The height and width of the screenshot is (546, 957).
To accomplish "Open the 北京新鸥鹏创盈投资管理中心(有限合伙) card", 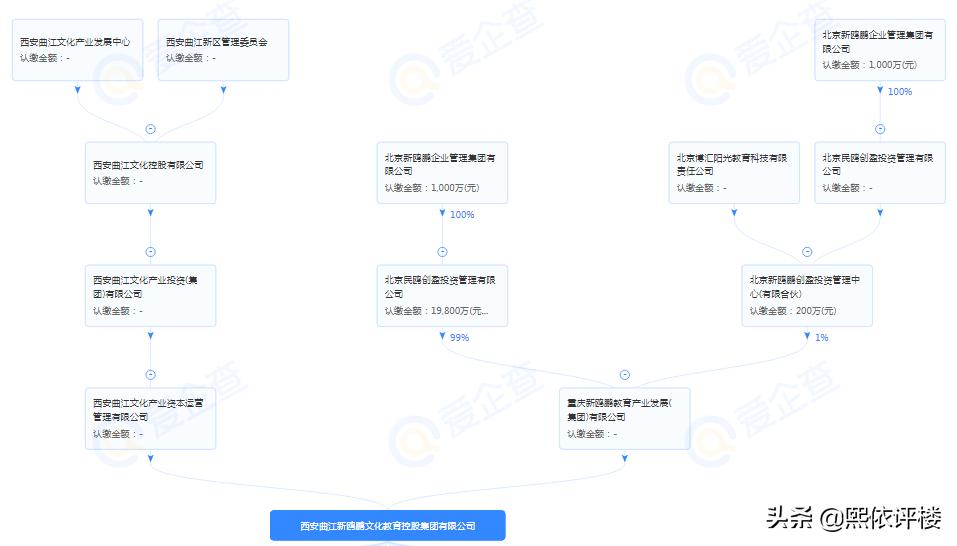I will (807, 296).
